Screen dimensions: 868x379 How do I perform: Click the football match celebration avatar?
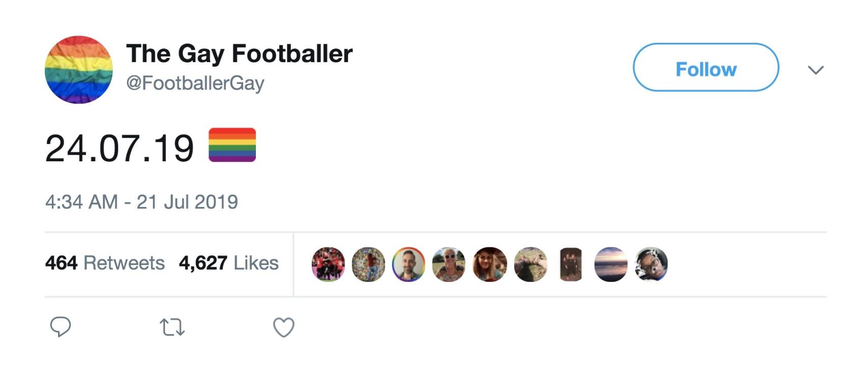pos(328,264)
